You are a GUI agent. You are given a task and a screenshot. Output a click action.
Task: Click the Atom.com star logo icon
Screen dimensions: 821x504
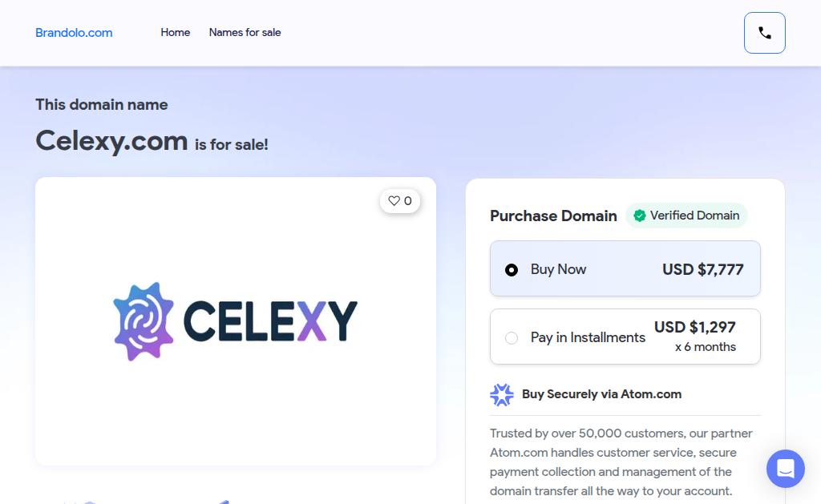[502, 394]
